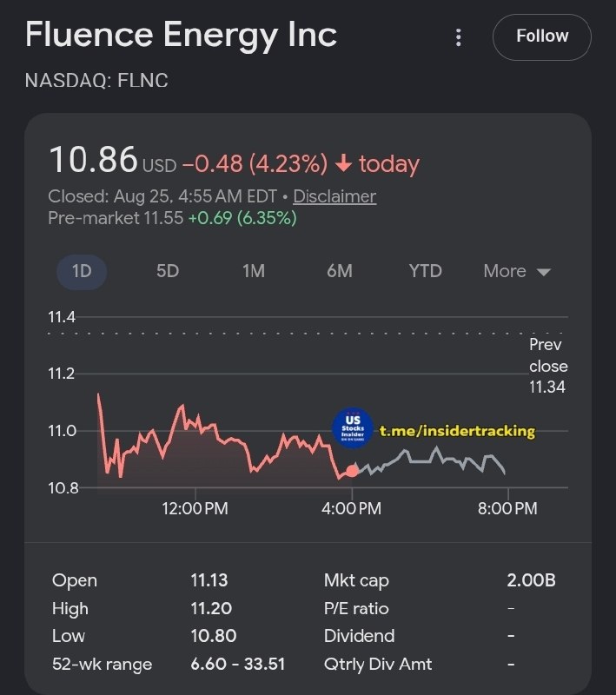The height and width of the screenshot is (695, 616).
Task: Click the 4:00 PM market close marker
Action: pos(351,508)
